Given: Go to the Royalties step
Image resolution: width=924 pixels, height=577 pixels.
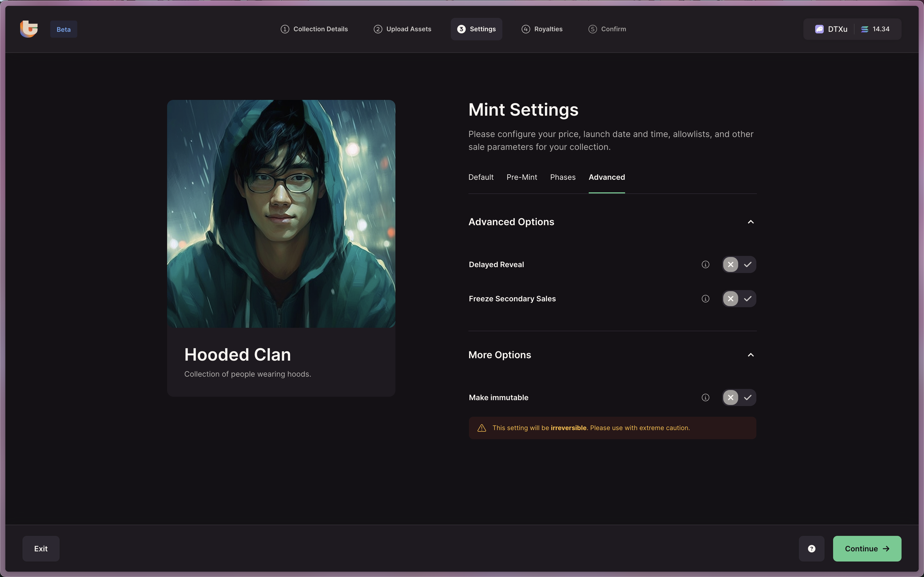Looking at the screenshot, I should (542, 29).
